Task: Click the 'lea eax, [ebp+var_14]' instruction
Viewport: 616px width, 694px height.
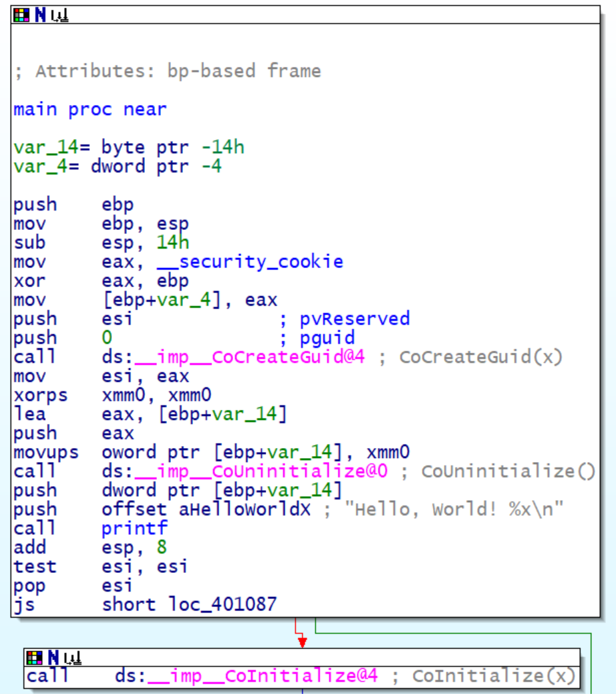Action: click(150, 415)
